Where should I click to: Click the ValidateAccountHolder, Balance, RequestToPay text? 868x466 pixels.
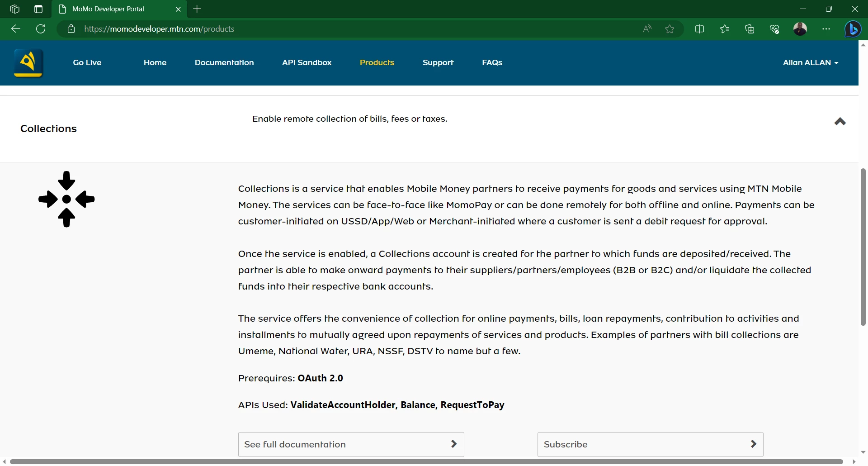(x=397, y=405)
